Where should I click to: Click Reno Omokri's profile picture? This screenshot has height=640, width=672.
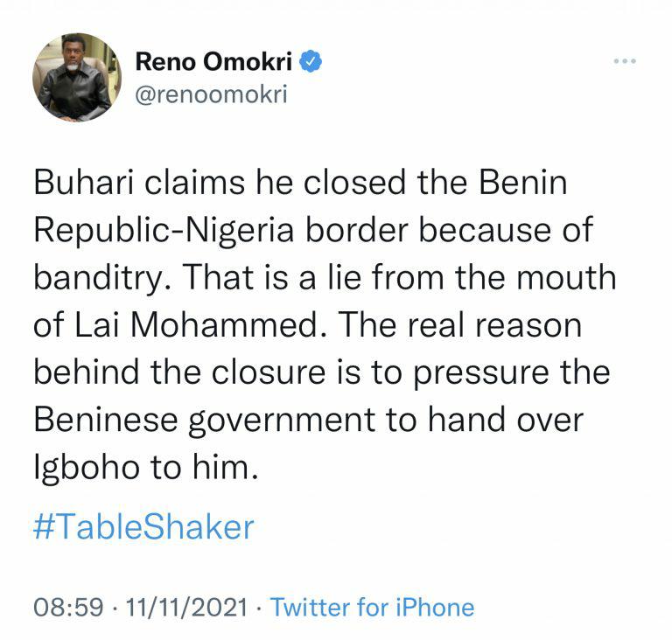click(x=78, y=78)
